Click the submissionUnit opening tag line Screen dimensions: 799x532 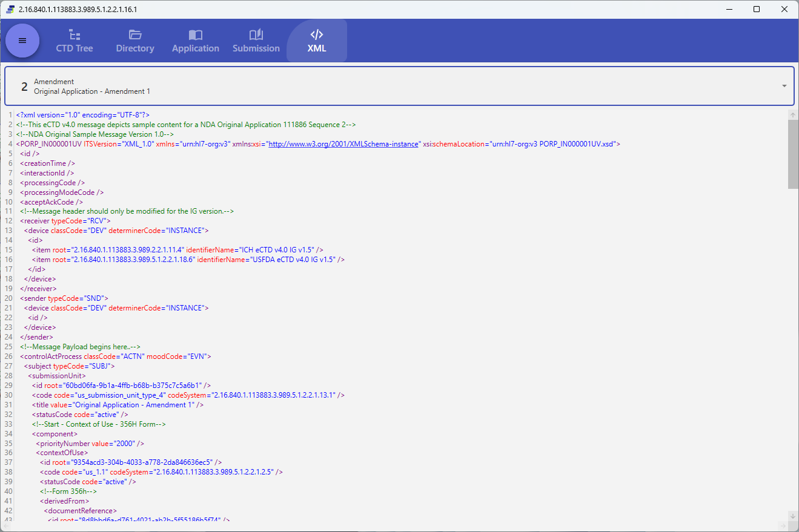pyautogui.click(x=58, y=376)
